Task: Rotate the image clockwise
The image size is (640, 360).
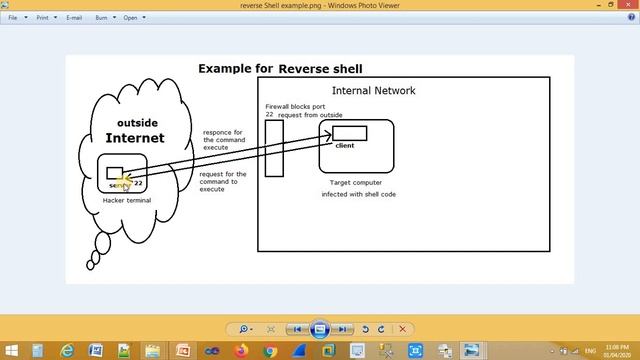Action: [x=381, y=329]
